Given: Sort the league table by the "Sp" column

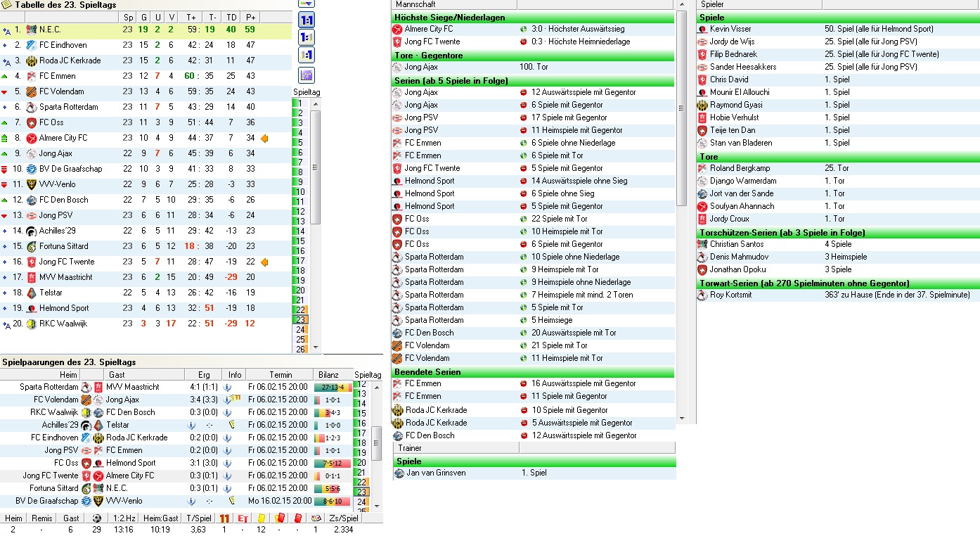Looking at the screenshot, I should pos(127,17).
